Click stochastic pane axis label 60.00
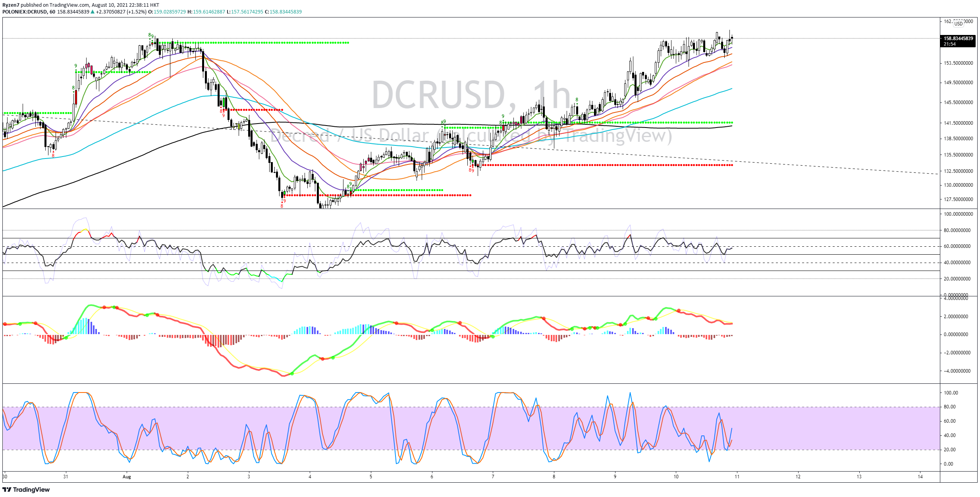 click(x=950, y=421)
